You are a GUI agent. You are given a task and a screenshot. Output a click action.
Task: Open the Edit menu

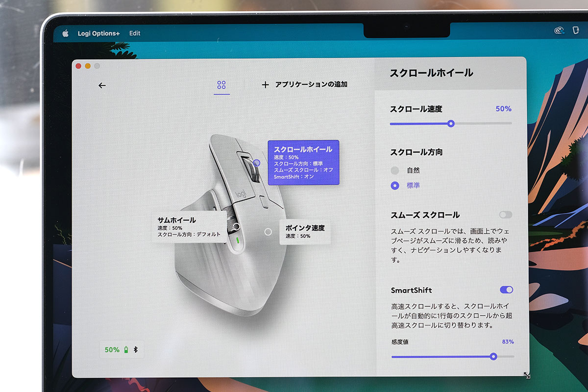135,33
